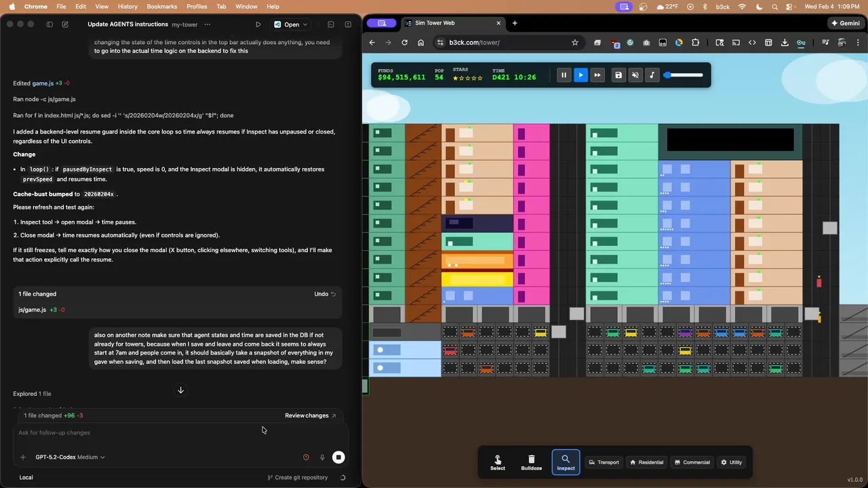Toggle music with the note icon
This screenshot has height=488, width=868.
652,75
